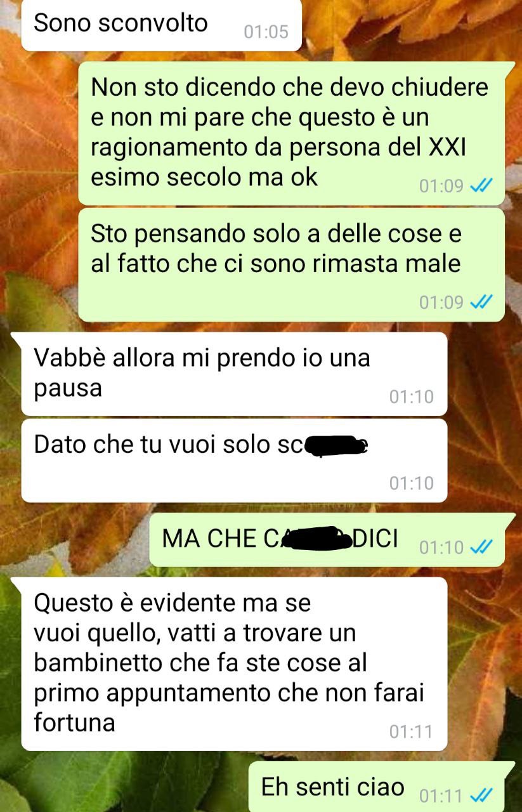522x812 pixels.
Task: Tap read ticks on 'rimasta male' message
Action: [481, 302]
